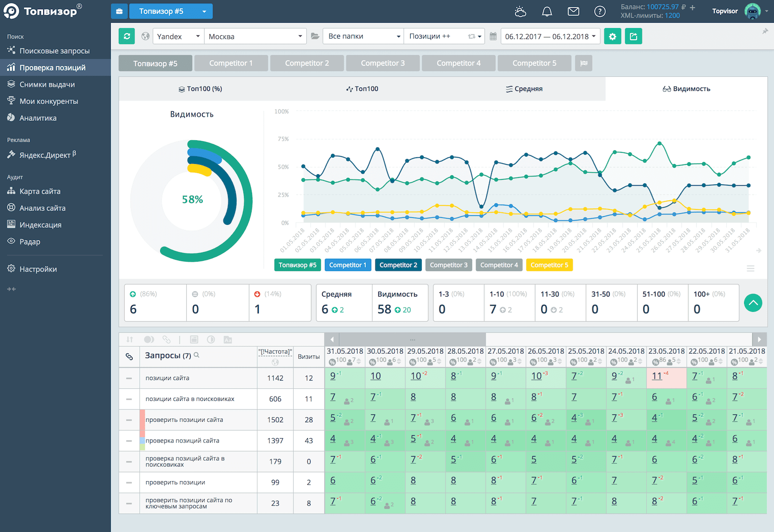Toggle the switch icon in the table toolbar

tap(149, 340)
